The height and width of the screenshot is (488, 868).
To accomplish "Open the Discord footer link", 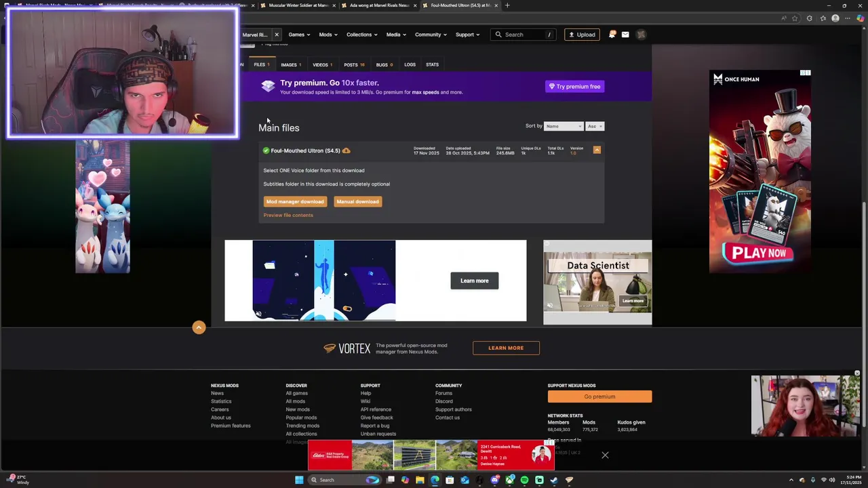I will [x=444, y=401].
